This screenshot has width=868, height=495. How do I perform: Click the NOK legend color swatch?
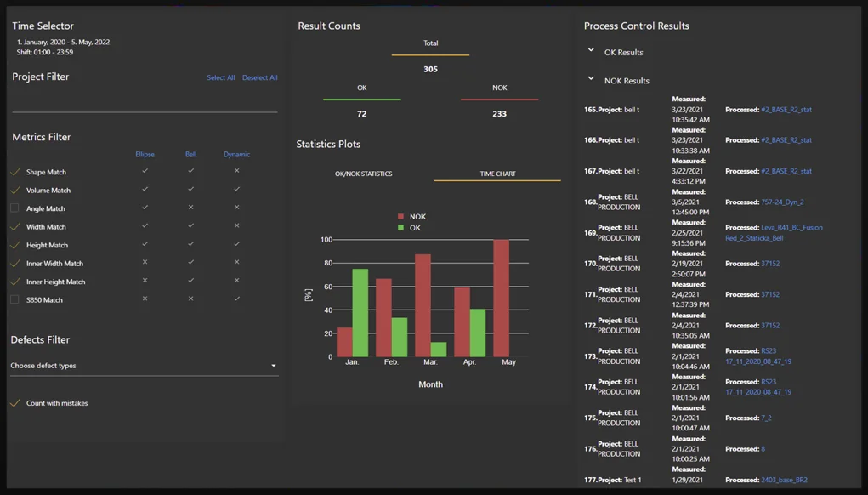(400, 217)
